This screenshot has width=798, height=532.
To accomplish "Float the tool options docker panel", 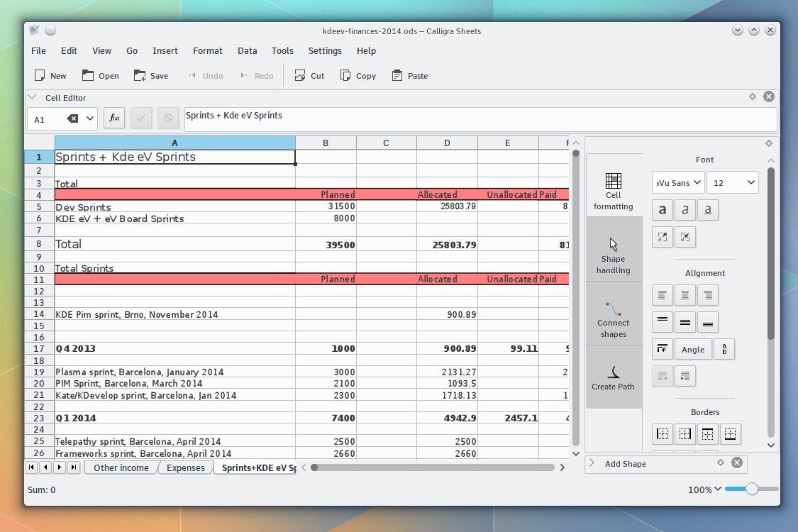I will click(x=768, y=143).
